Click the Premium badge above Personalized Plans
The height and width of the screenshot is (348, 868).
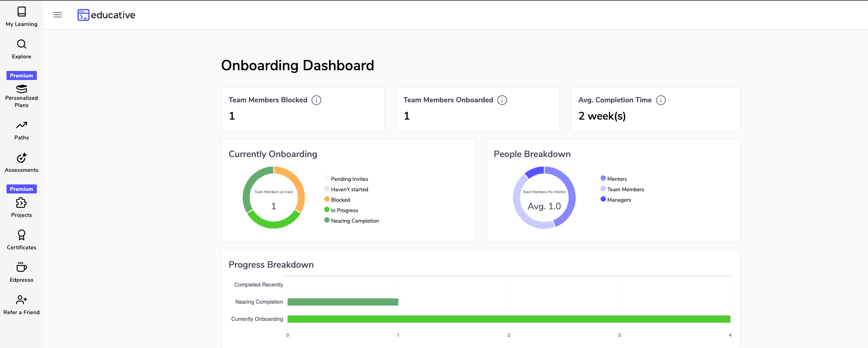[x=21, y=75]
